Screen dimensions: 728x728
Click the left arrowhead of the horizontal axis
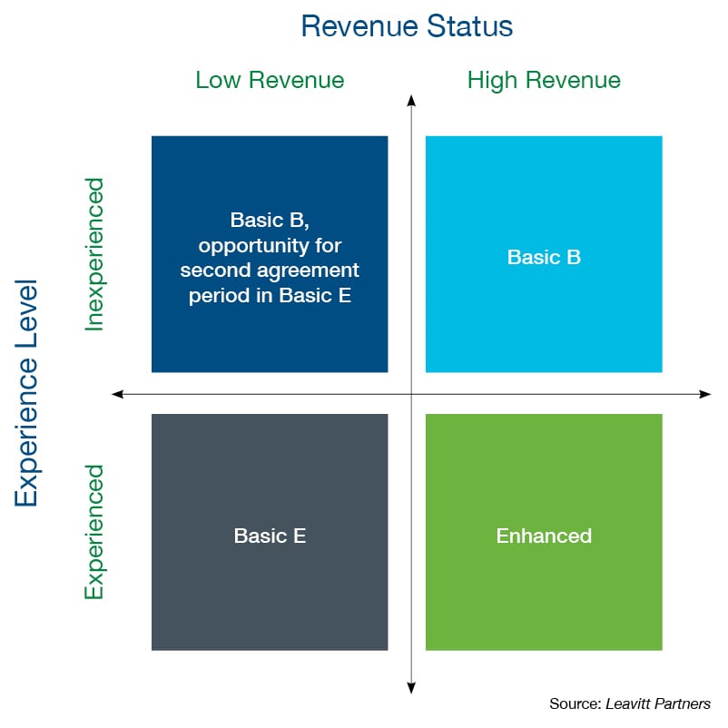117,393
